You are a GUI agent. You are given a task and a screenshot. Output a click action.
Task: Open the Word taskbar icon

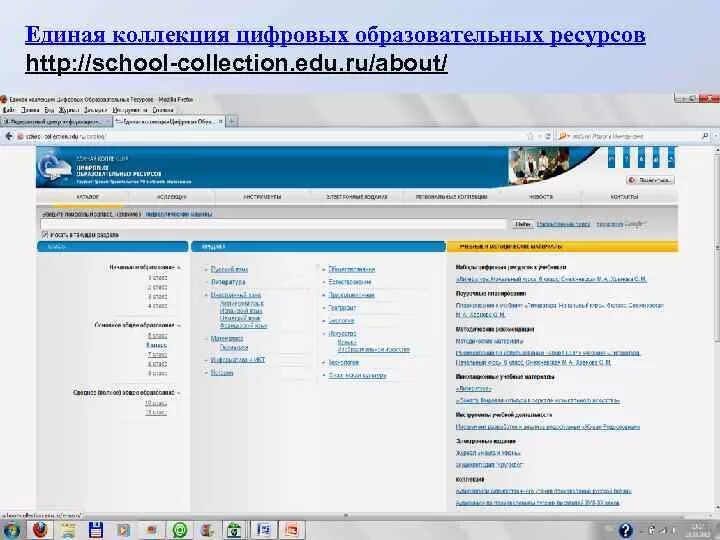(264, 530)
